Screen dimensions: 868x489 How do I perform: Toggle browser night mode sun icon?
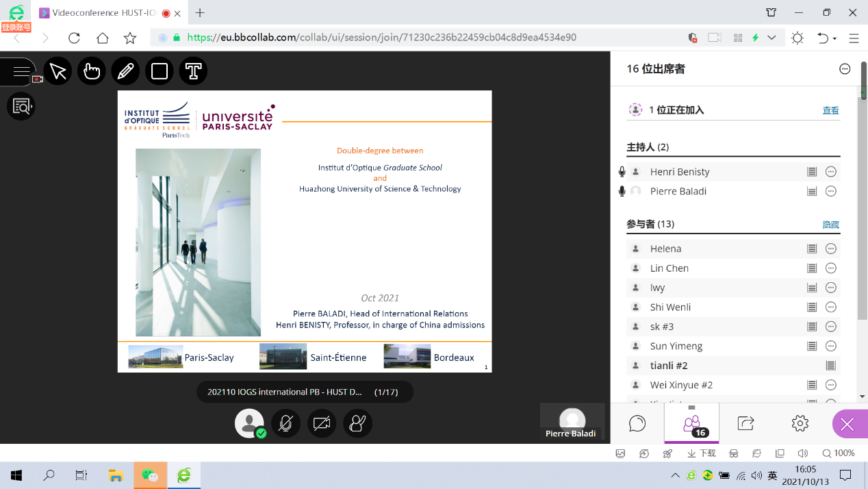click(x=797, y=38)
